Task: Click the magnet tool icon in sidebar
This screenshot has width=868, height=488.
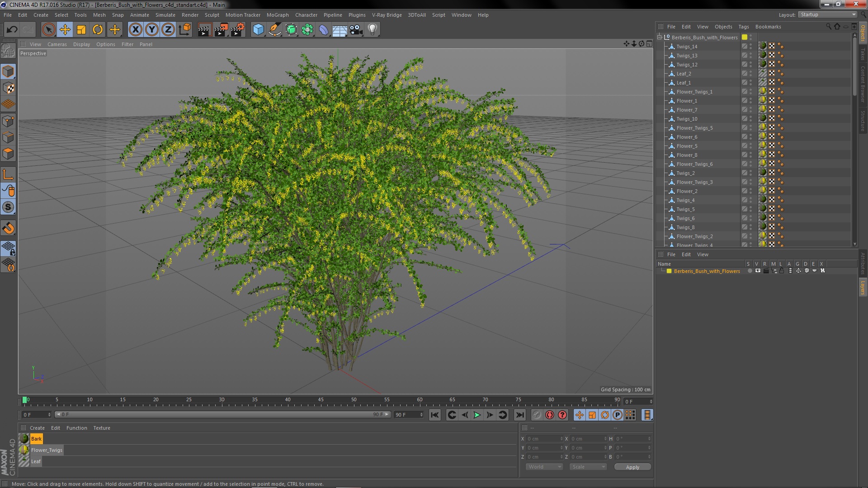Action: (x=8, y=228)
